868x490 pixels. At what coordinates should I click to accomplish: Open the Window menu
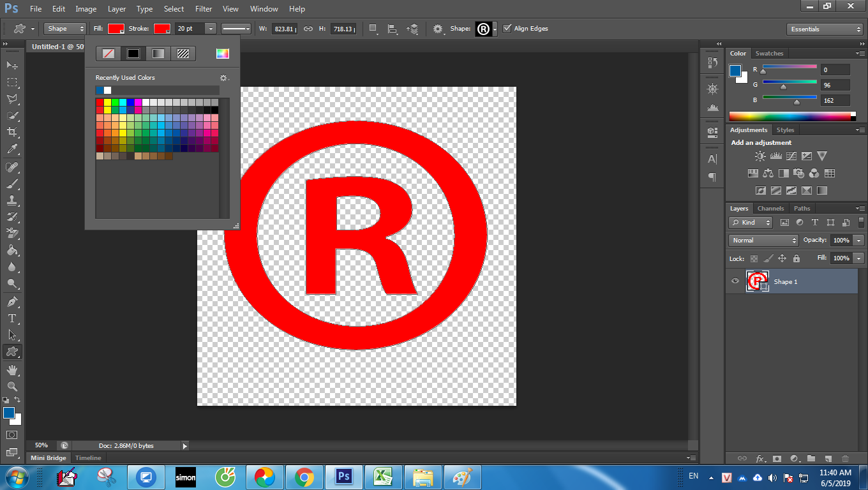coord(264,9)
